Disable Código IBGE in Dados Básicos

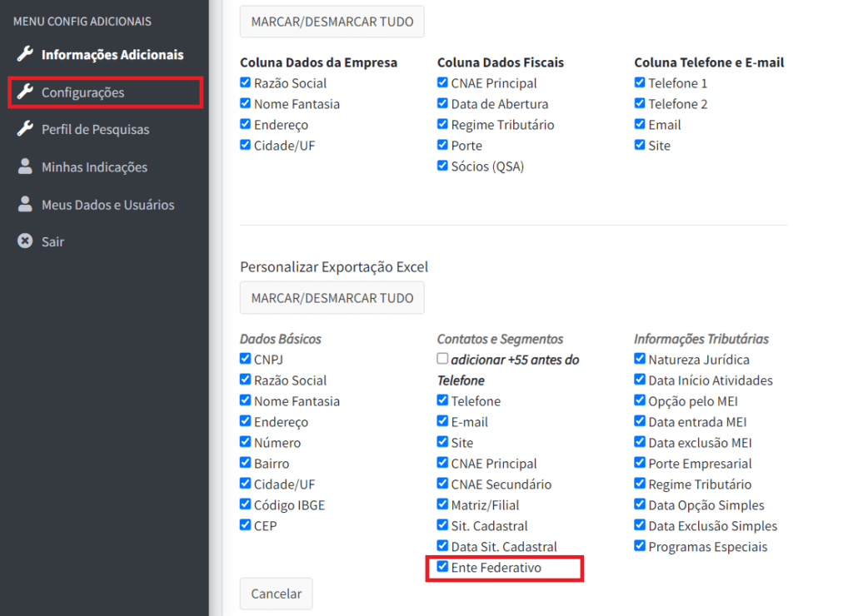click(x=245, y=504)
